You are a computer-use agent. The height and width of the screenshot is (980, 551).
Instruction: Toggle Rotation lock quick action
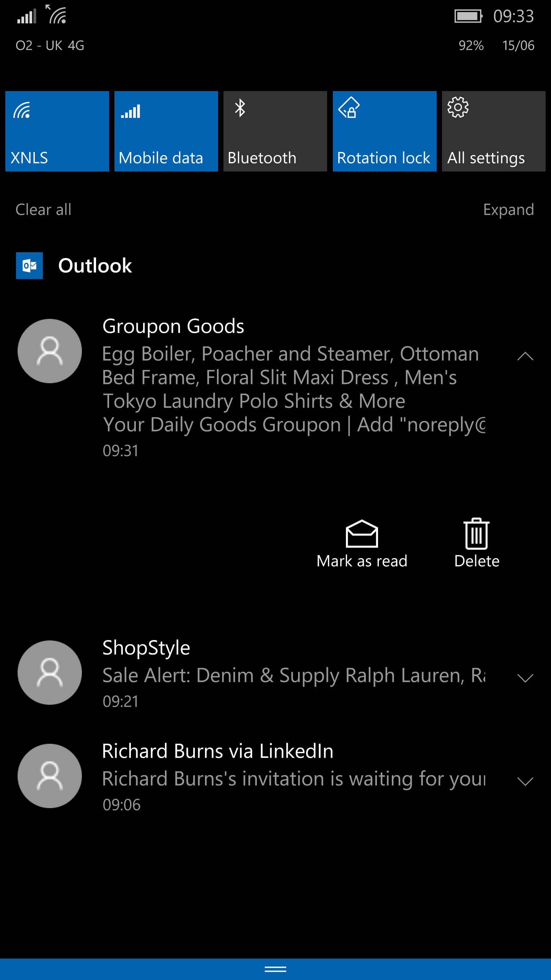click(x=385, y=131)
